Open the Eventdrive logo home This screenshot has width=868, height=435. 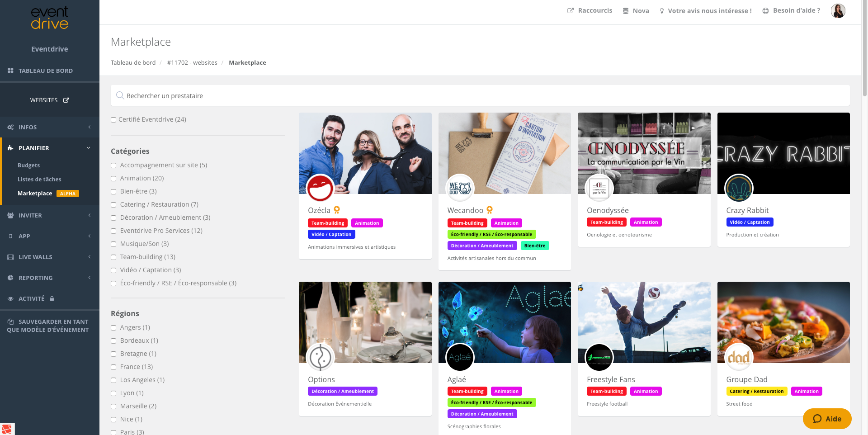pyautogui.click(x=50, y=18)
